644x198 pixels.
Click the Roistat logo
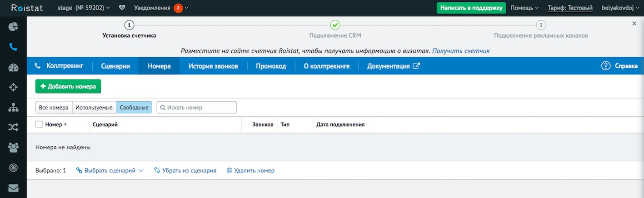click(x=27, y=8)
